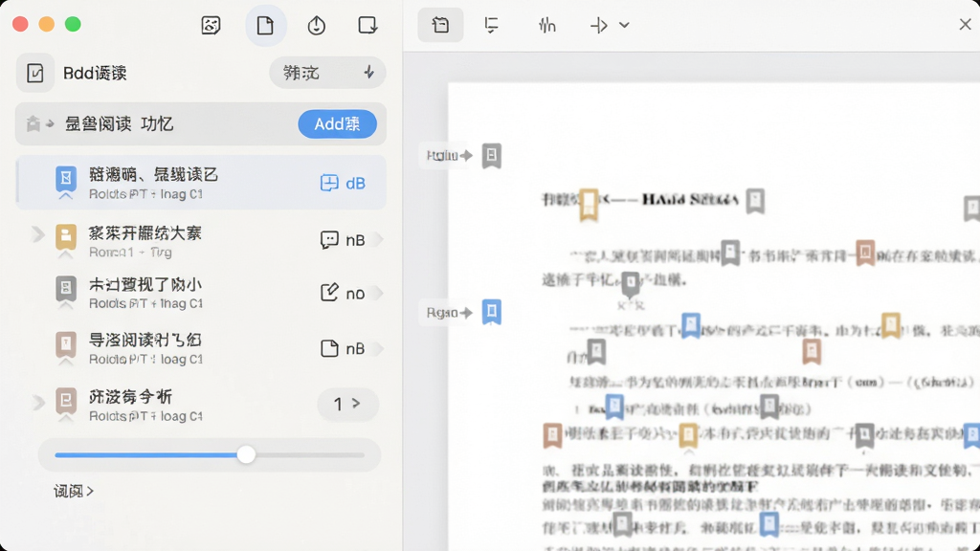Click the checkbox document icon beside Bdd title

(35, 73)
